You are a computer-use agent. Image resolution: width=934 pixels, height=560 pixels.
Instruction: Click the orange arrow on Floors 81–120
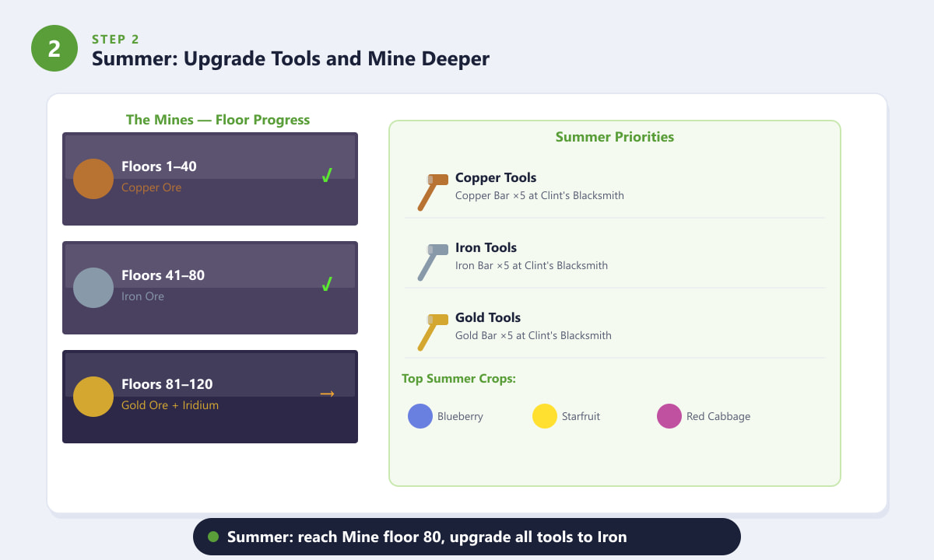click(327, 394)
